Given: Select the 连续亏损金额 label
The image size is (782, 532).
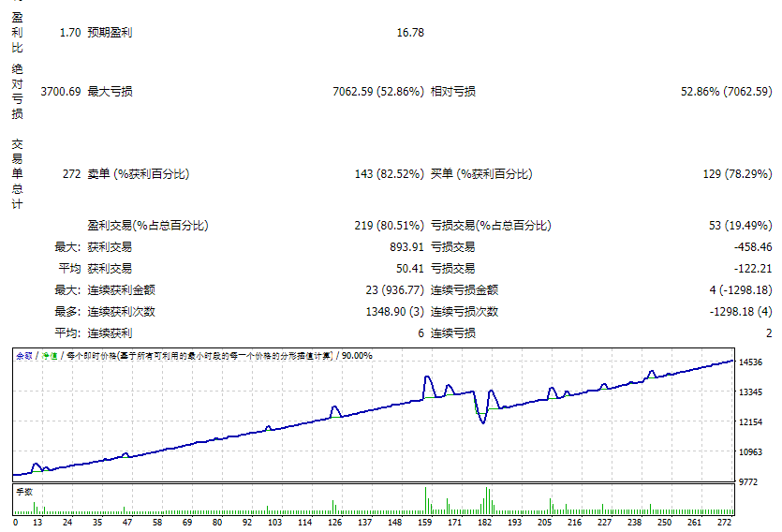Looking at the screenshot, I should pos(465,289).
